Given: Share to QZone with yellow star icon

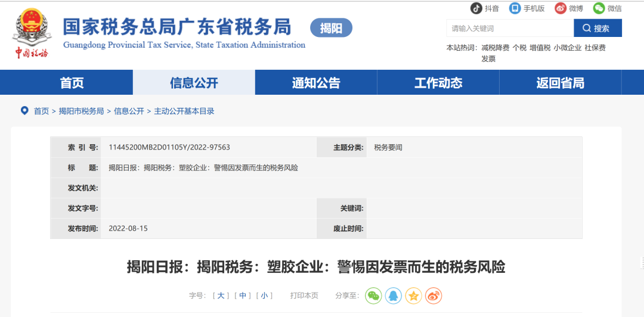Looking at the screenshot, I should [413, 296].
